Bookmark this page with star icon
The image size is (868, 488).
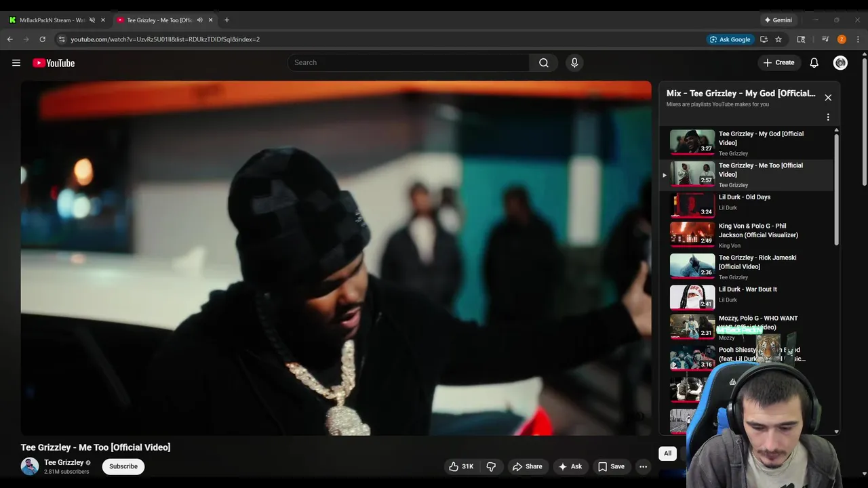[x=778, y=39]
